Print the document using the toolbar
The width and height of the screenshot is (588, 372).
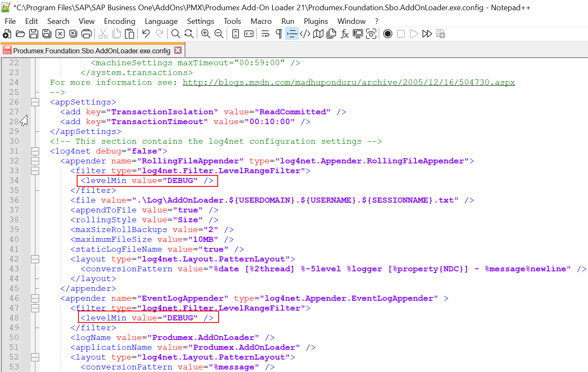(x=86, y=34)
